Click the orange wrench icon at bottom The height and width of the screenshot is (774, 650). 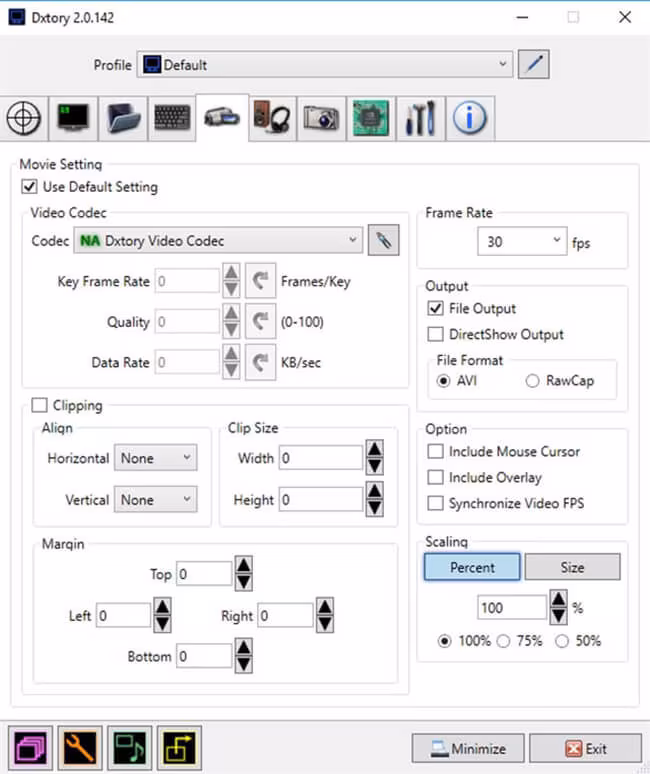[x=80, y=748]
